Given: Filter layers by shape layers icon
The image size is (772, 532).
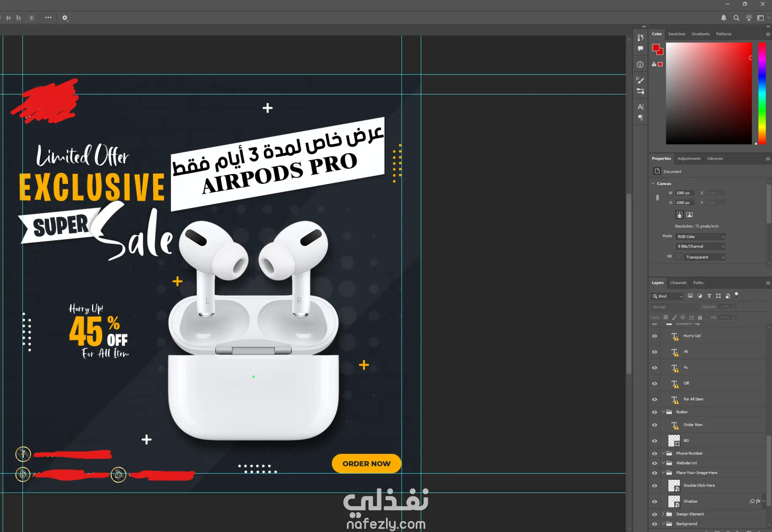Looking at the screenshot, I should (x=719, y=296).
